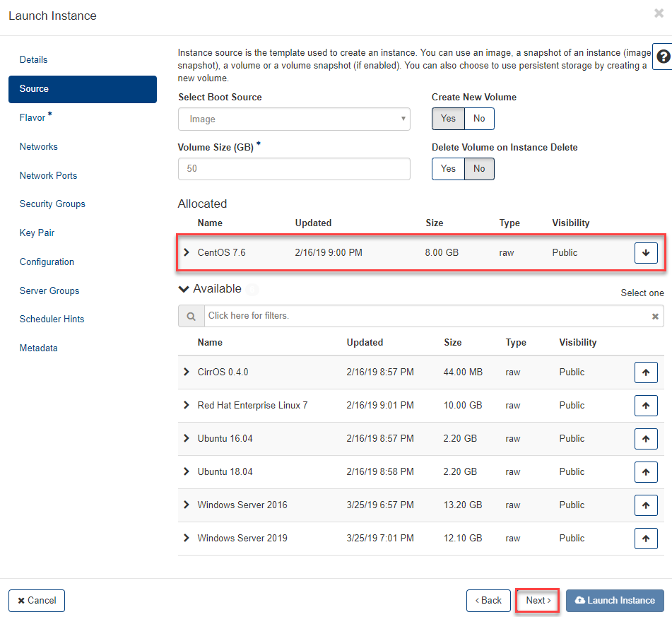Deallocate CentOS 7.6 using the down arrow
Screen dimensions: 672x617
[646, 252]
